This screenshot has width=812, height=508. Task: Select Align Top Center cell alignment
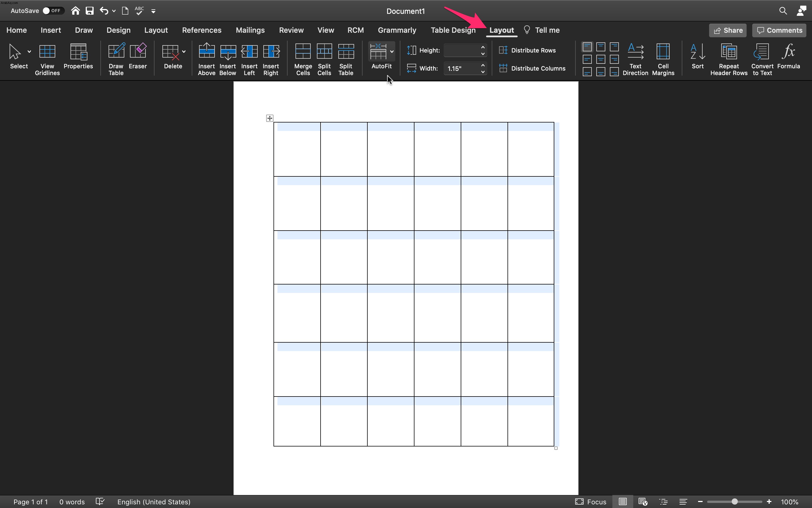[x=601, y=47]
